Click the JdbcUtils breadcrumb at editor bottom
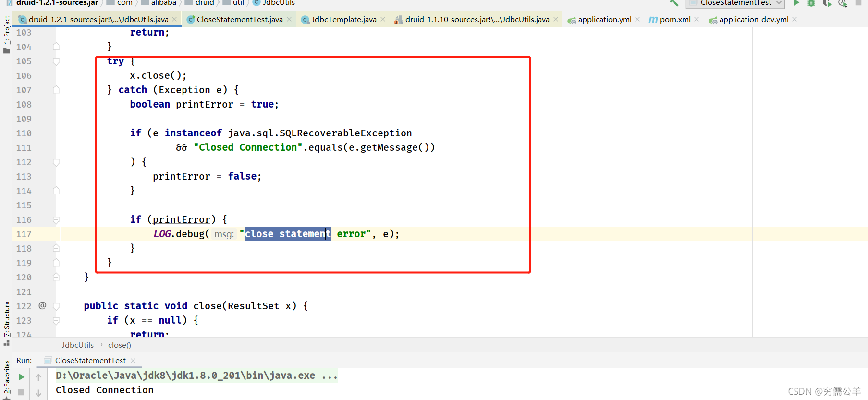This screenshot has width=868, height=400. (x=78, y=345)
